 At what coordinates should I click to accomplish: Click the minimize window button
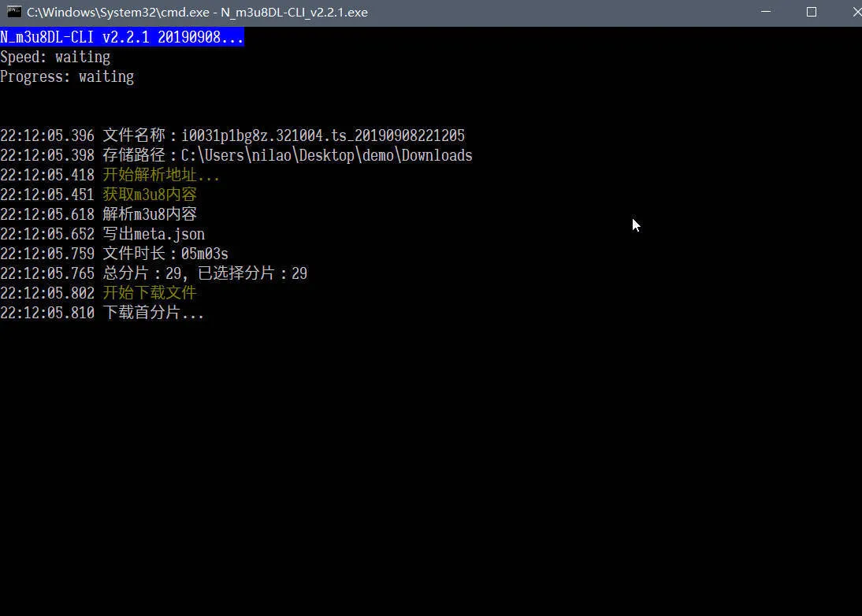(765, 12)
